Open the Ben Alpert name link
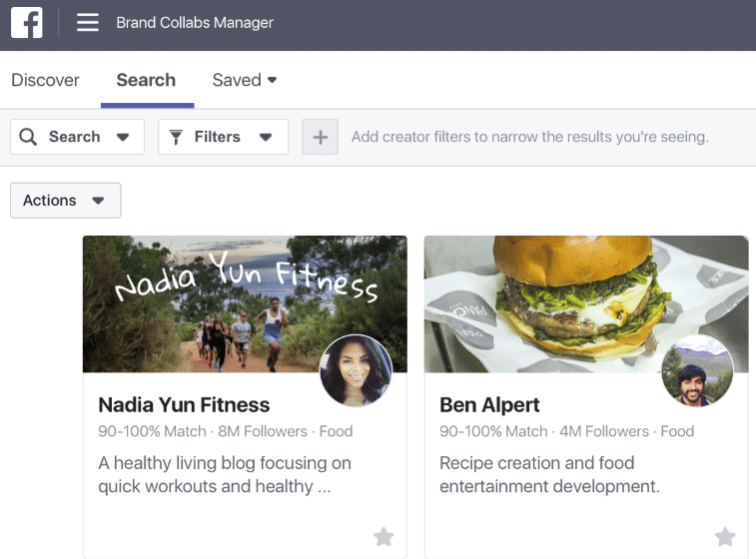The image size is (756, 559). point(489,405)
